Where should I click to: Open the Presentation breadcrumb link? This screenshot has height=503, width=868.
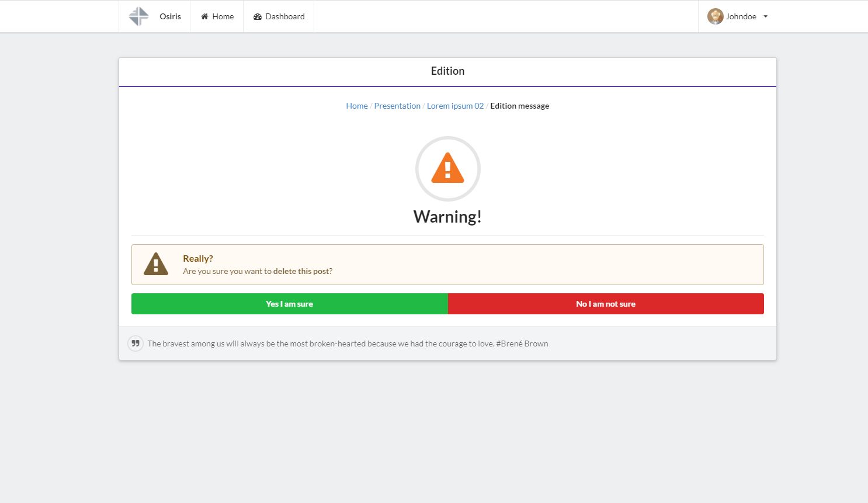tap(397, 106)
